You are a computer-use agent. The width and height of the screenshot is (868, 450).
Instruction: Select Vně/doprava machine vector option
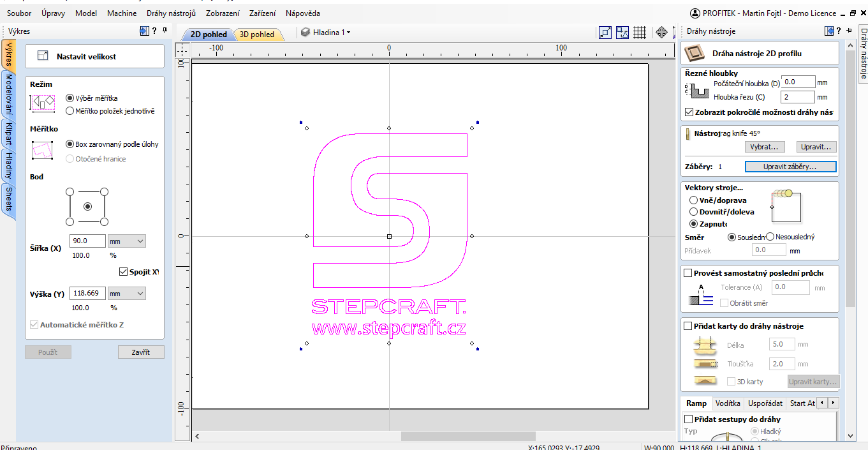point(693,200)
